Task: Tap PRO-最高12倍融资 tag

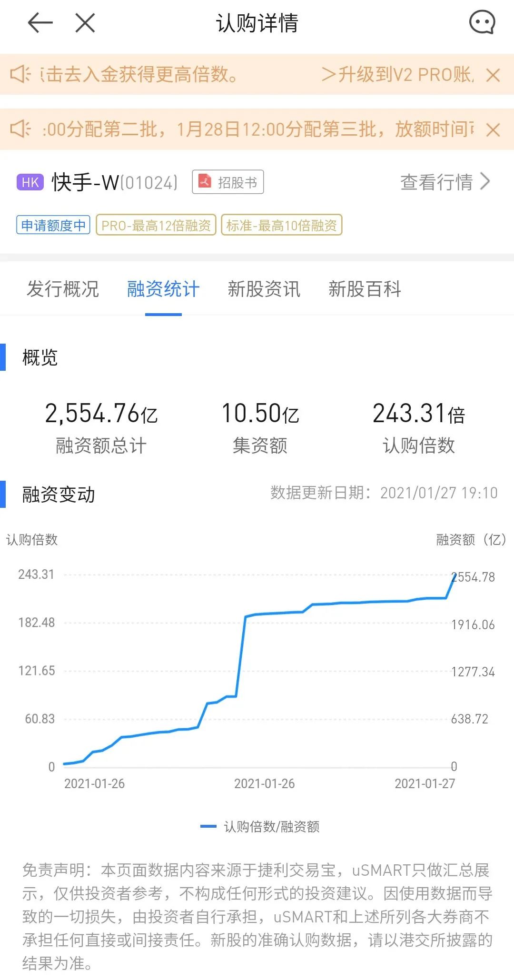Action: click(x=156, y=225)
